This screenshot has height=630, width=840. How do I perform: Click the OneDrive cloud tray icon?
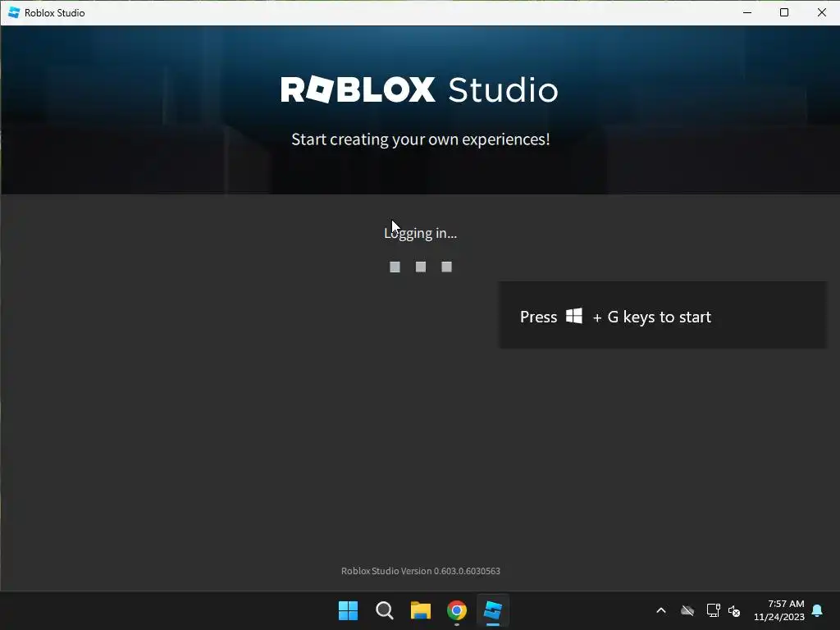pyautogui.click(x=687, y=610)
